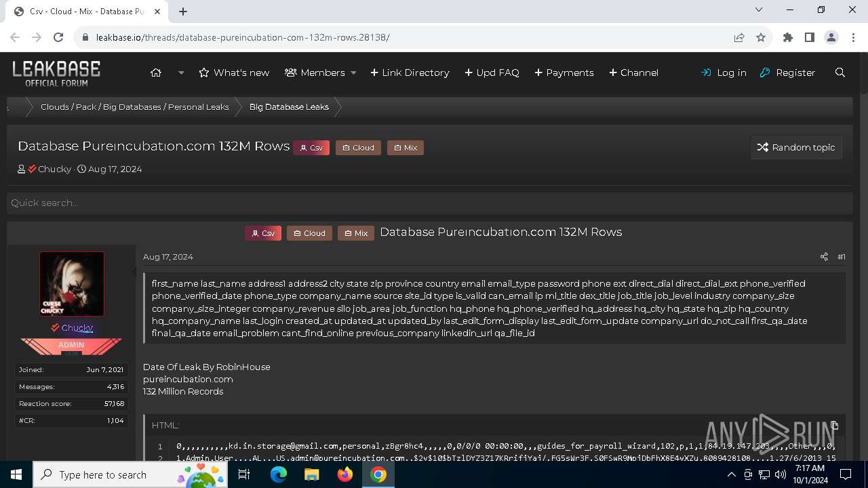
Task: Click LeakBase forum logo
Action: (56, 73)
